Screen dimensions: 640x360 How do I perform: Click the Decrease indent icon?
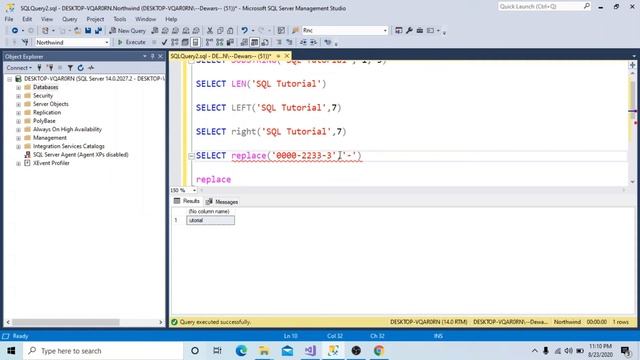tap(303, 42)
